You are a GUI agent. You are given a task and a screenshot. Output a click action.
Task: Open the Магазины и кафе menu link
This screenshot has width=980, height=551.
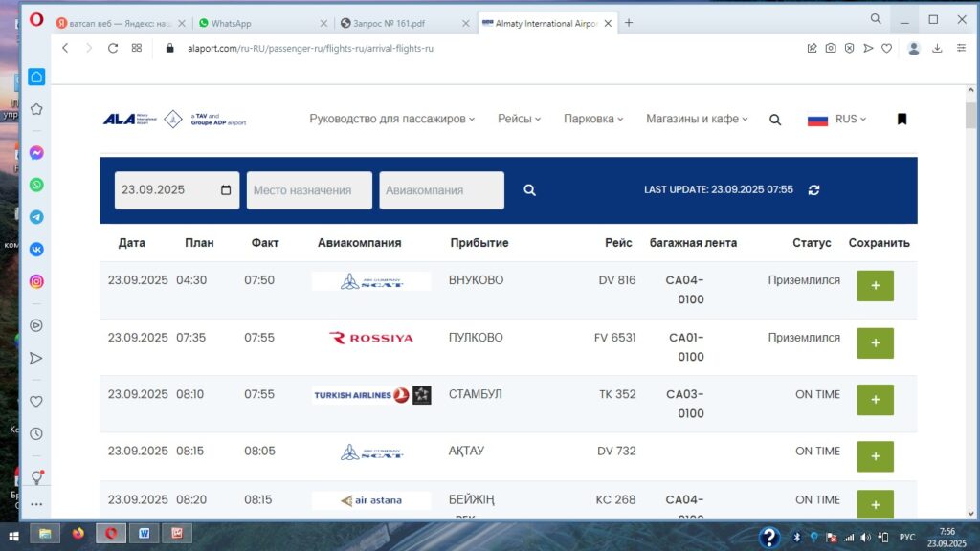[697, 120]
